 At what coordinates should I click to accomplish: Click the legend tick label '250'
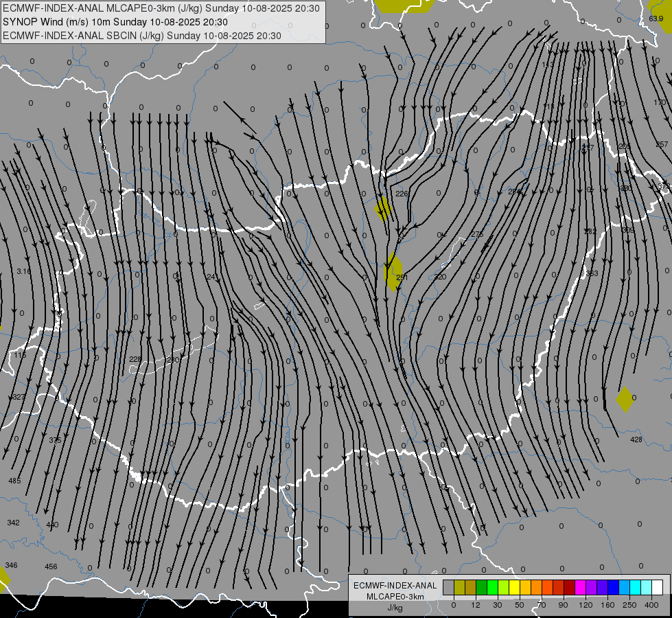(629, 605)
